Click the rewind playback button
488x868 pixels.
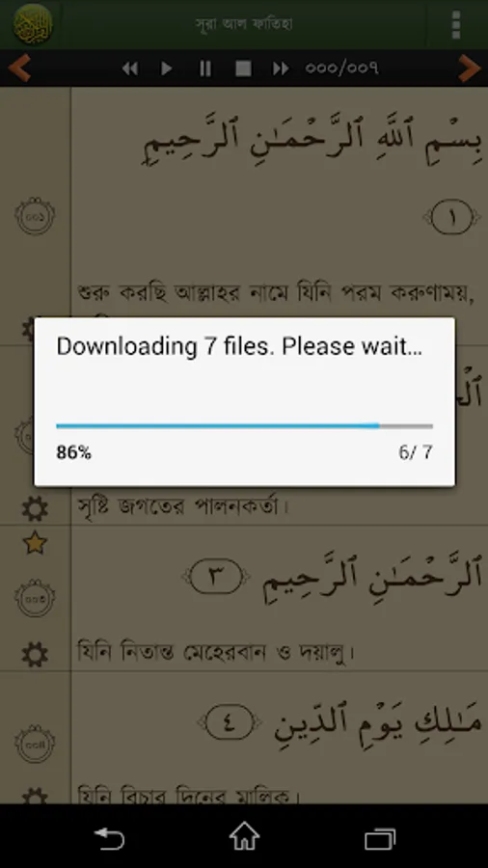click(130, 68)
